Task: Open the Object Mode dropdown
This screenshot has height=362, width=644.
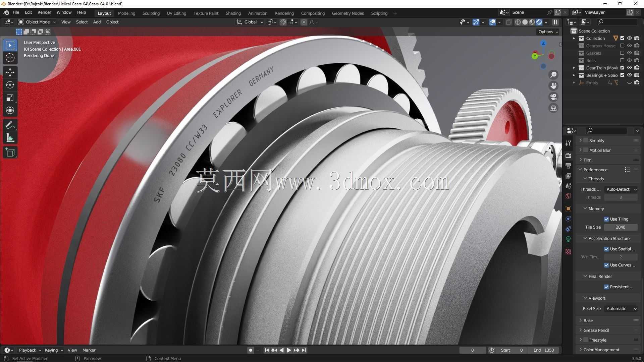Action: 37,22
